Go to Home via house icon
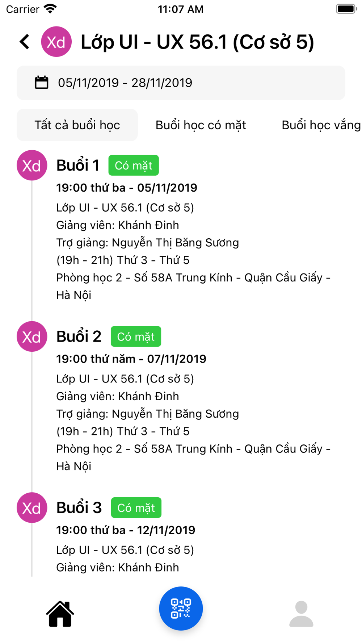 [60, 613]
